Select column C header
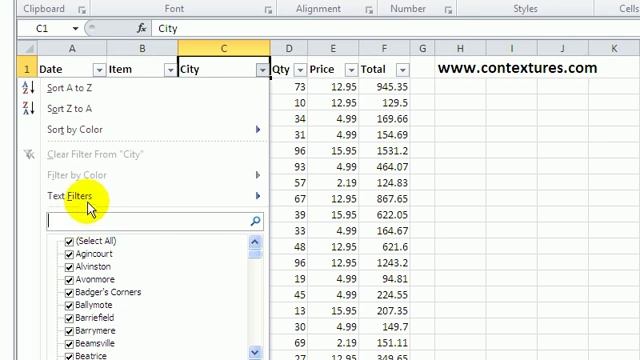The width and height of the screenshot is (640, 360). [224, 49]
